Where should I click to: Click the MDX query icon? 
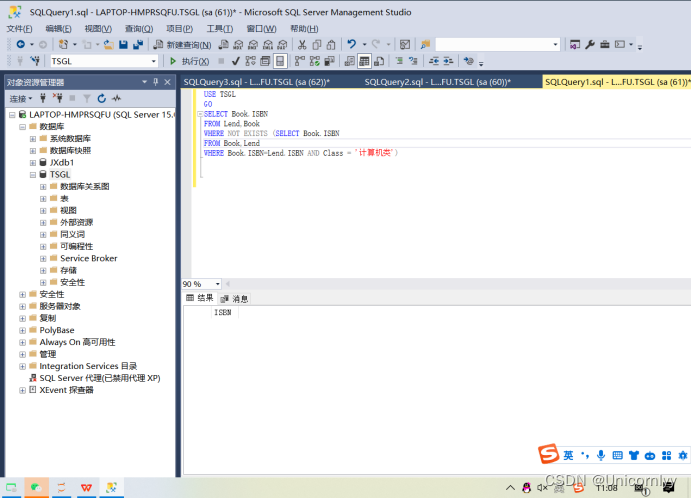pyautogui.click(x=238, y=44)
